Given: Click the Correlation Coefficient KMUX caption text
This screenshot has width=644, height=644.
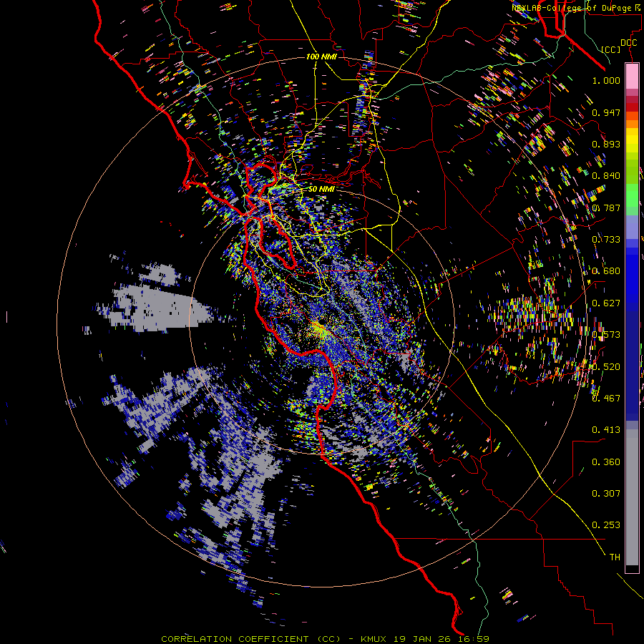Looking at the screenshot, I should (x=325, y=639).
